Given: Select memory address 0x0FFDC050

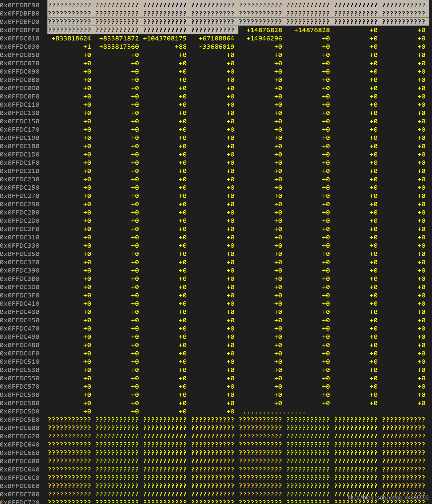Looking at the screenshot, I should coord(20,55).
